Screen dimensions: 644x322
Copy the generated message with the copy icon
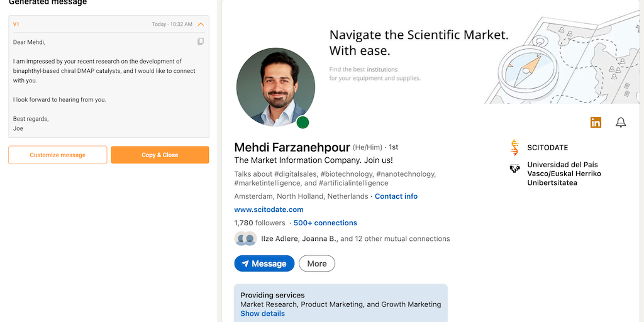[201, 42]
